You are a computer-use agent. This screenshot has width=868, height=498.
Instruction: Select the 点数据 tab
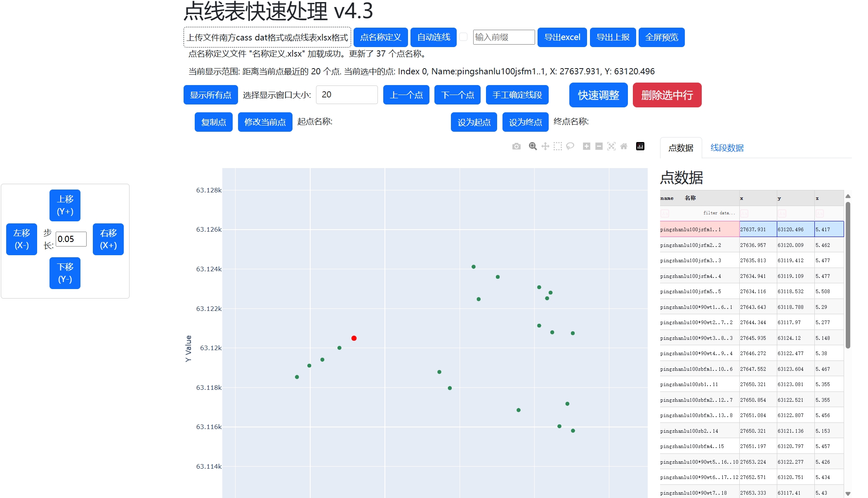pyautogui.click(x=681, y=148)
